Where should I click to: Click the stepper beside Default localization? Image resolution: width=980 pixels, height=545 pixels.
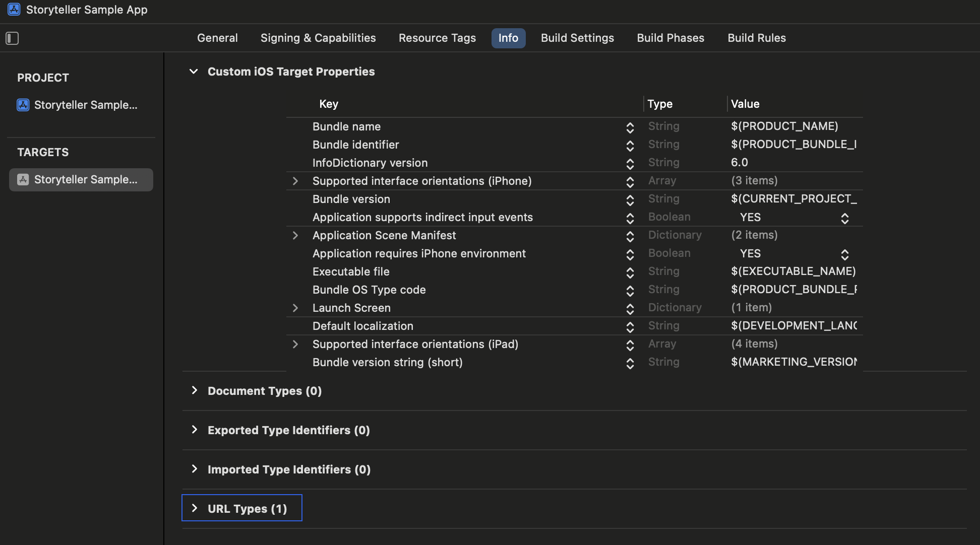pos(631,327)
